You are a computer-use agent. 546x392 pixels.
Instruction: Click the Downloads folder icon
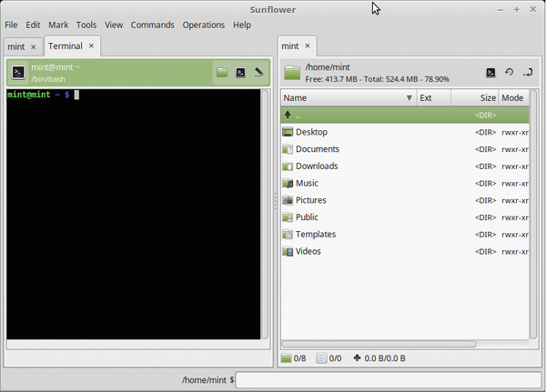coord(288,166)
